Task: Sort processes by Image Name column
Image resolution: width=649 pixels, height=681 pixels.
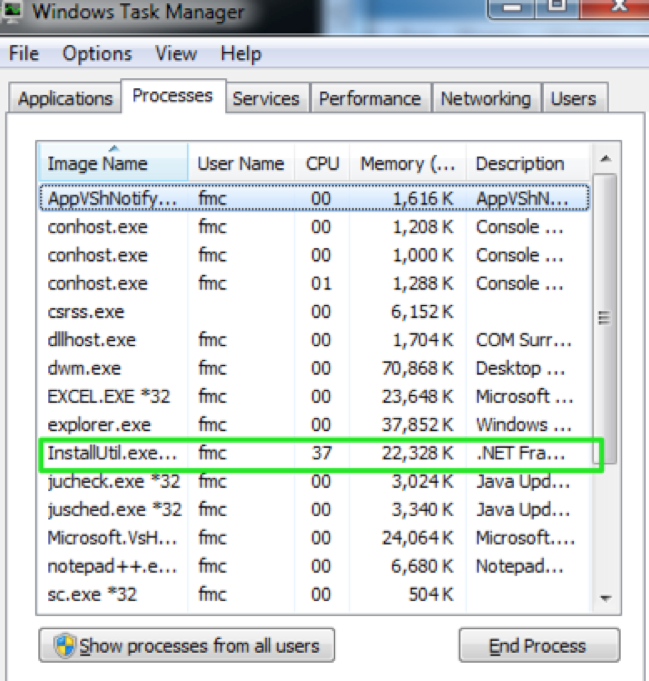Action: pos(98,164)
